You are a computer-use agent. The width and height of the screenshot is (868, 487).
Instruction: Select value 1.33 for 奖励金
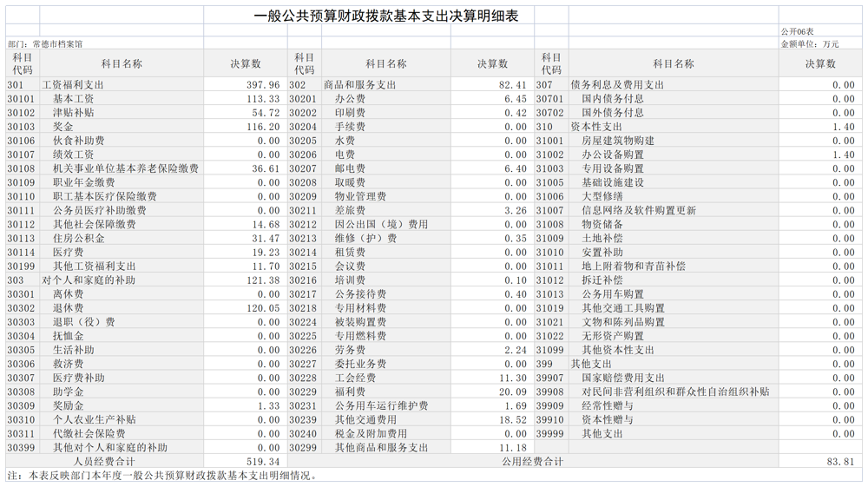[x=268, y=405]
